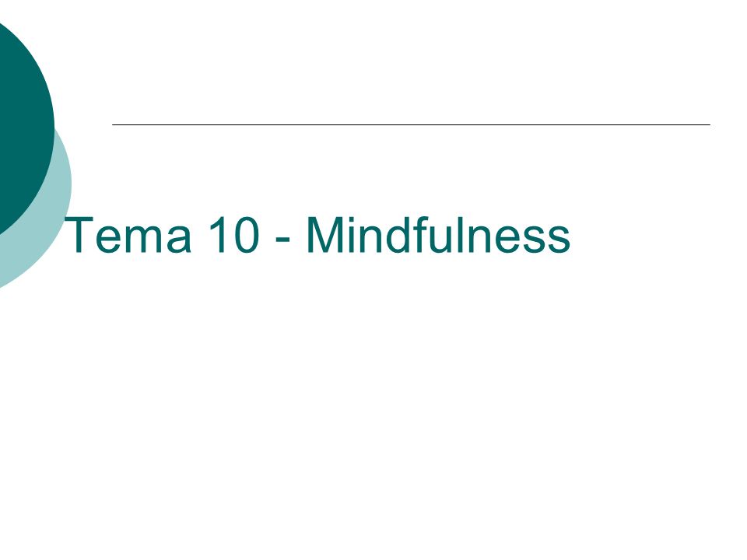The height and width of the screenshot is (560, 747).
Task: Click the left end of the horizontal divider line
Action: point(114,124)
